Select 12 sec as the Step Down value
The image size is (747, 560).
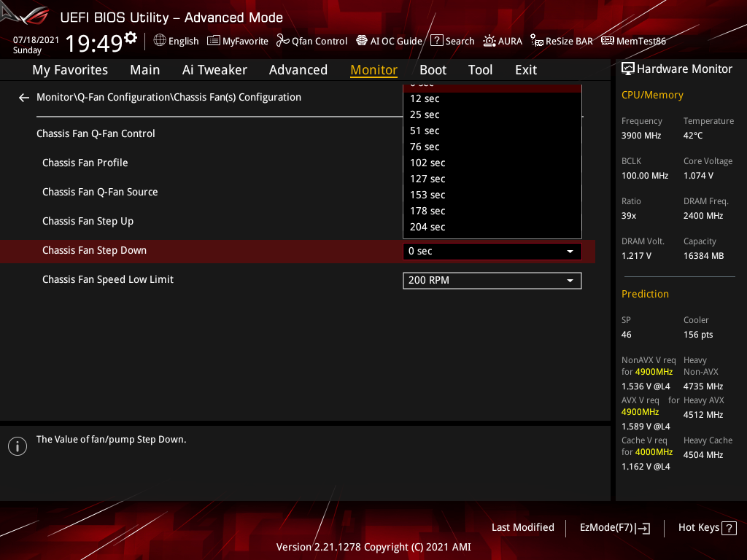pyautogui.click(x=425, y=98)
